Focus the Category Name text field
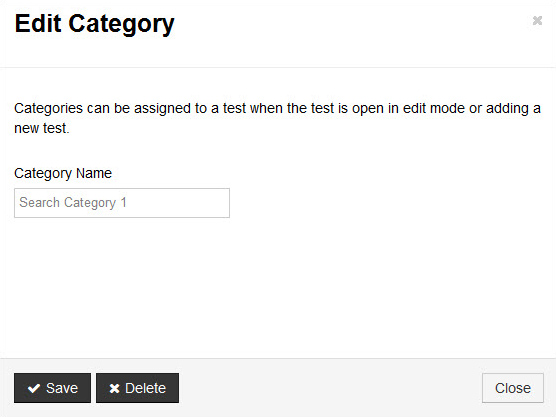Screen dimensions: 556x417 click(122, 203)
